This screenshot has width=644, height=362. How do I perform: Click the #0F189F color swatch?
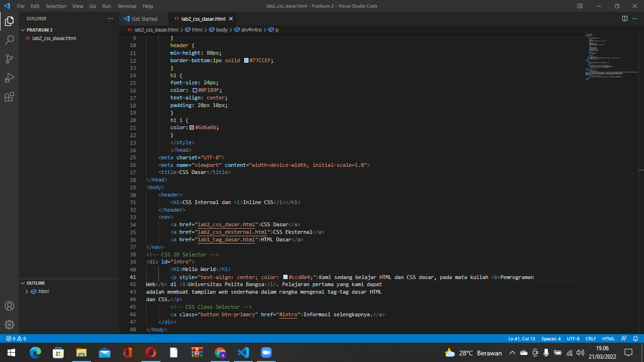pos(195,90)
